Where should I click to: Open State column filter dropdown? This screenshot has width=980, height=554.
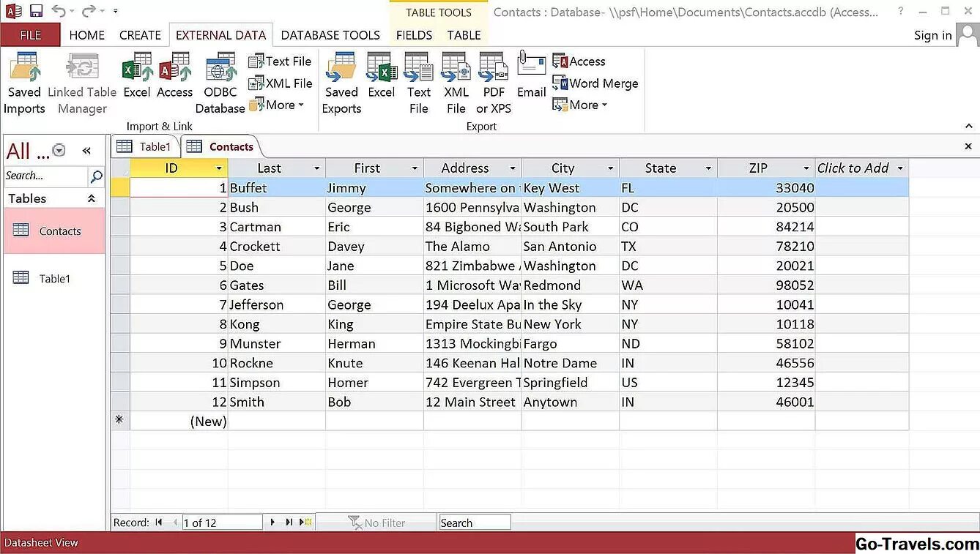pyautogui.click(x=708, y=168)
